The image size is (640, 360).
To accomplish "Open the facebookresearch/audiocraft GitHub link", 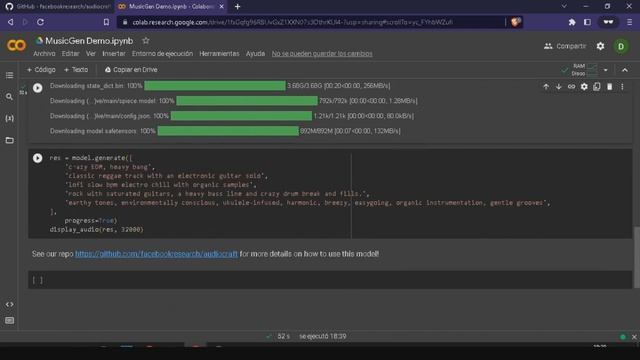I will pos(156,254).
